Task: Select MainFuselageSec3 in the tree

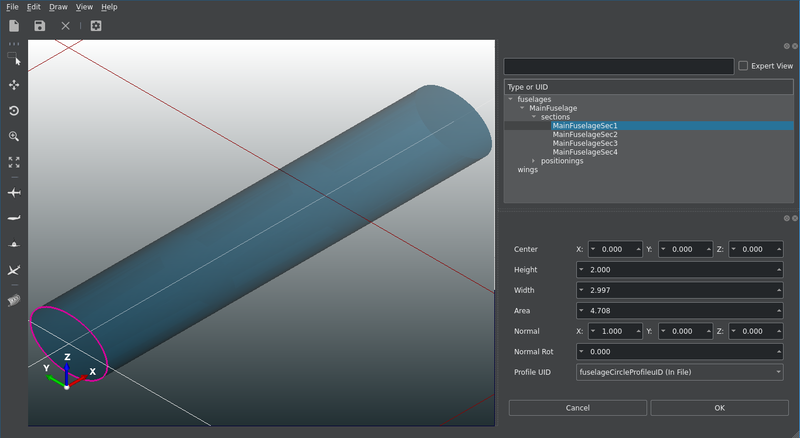Action: click(585, 143)
